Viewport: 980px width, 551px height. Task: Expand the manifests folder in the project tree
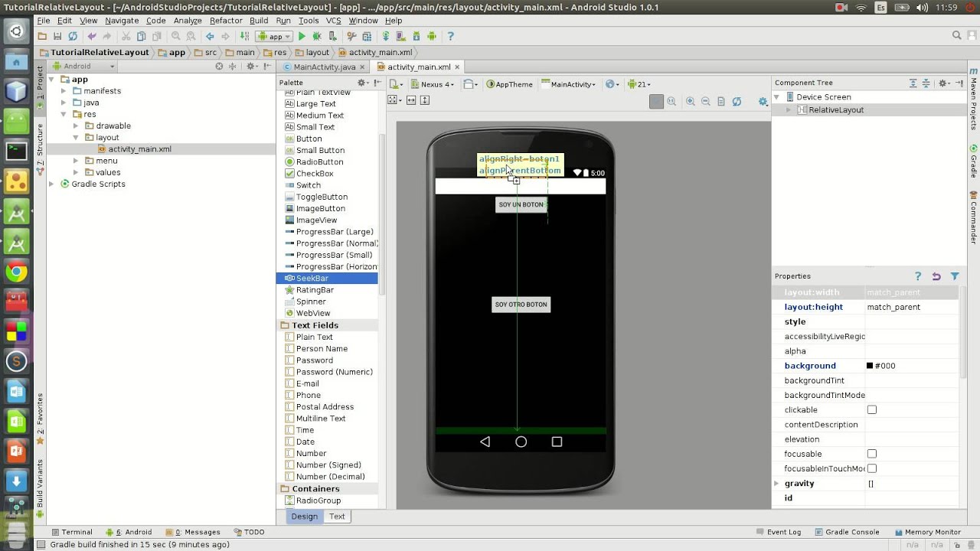click(64, 91)
